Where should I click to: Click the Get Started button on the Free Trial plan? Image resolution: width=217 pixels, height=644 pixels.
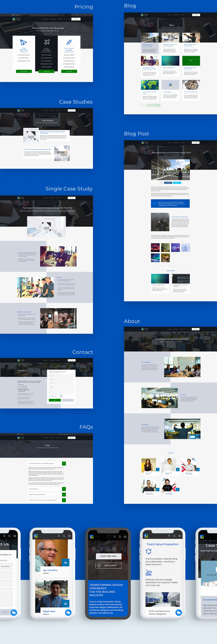pos(24,71)
